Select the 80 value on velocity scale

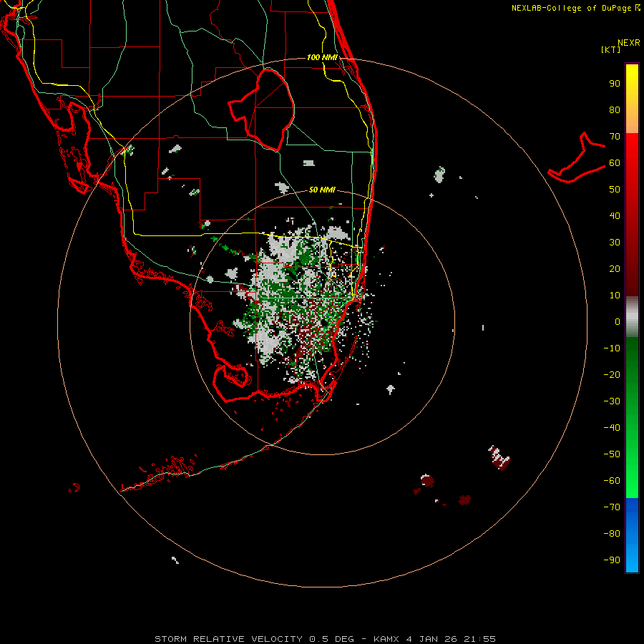[615, 109]
